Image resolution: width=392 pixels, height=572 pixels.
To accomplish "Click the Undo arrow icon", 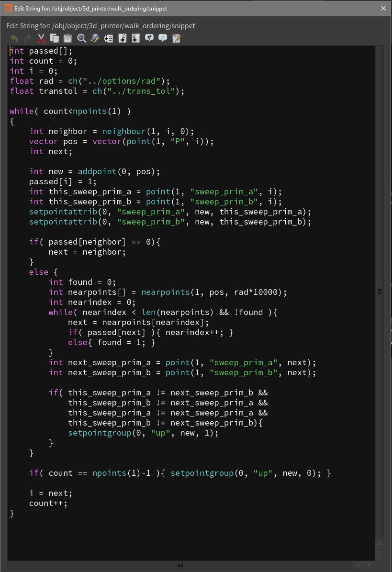I will point(14,38).
